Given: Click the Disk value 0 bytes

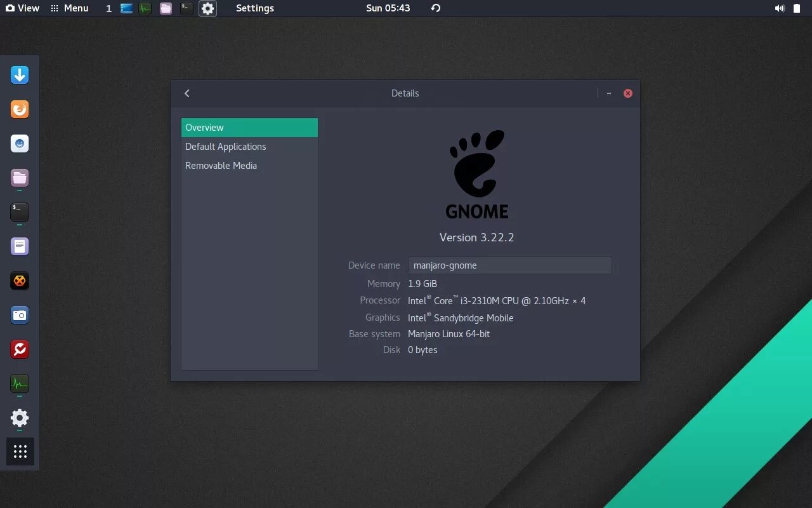Looking at the screenshot, I should coord(422,350).
